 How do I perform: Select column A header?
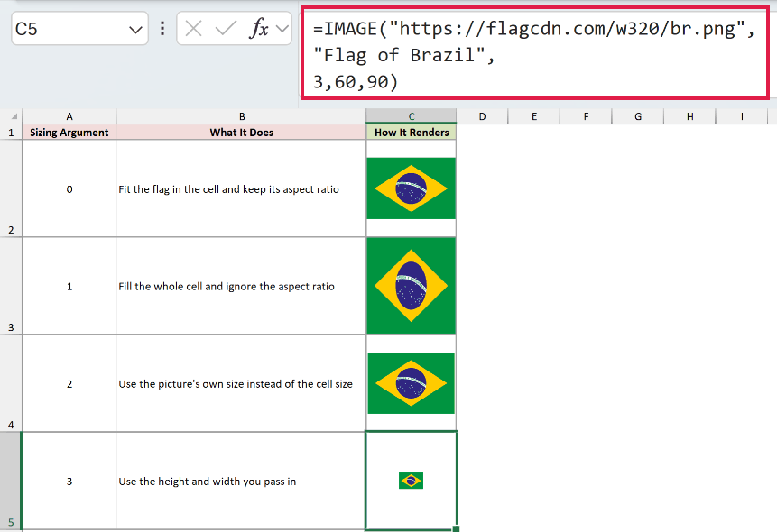pos(69,116)
